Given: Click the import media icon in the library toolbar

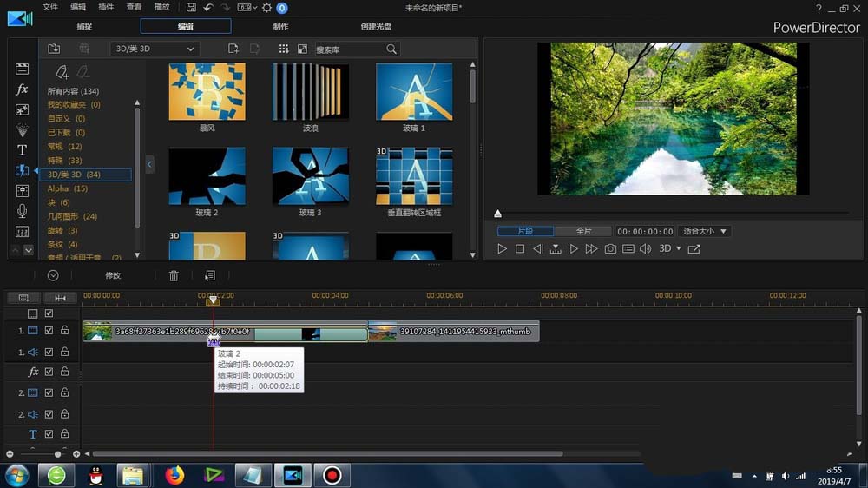Looking at the screenshot, I should (54, 49).
